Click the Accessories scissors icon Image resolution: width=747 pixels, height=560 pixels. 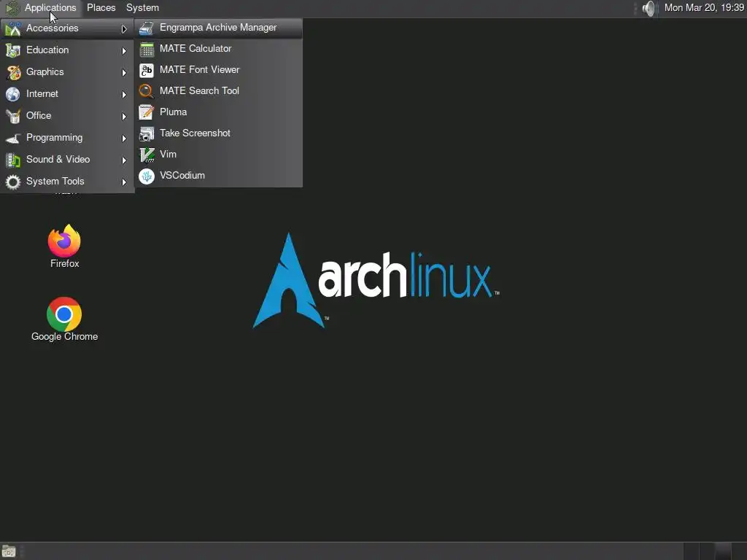[13, 28]
